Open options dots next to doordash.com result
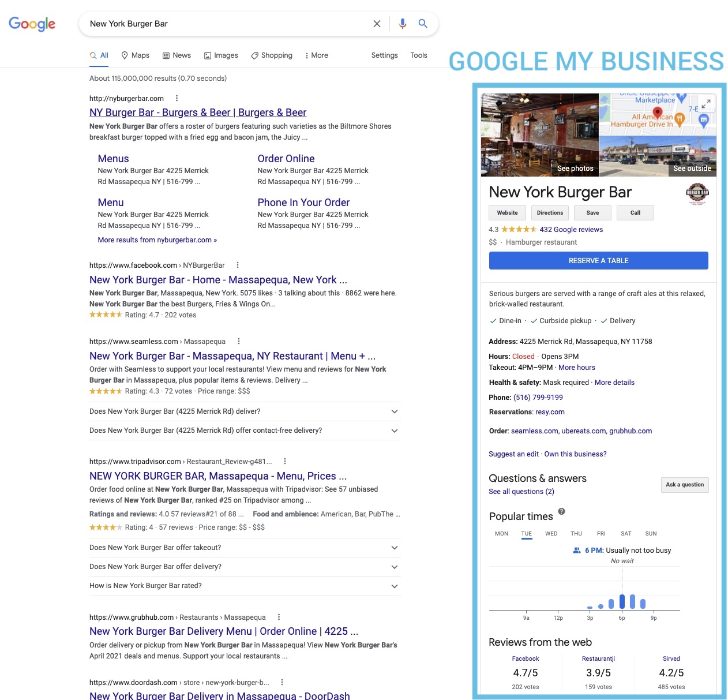This screenshot has height=700, width=728. point(282,682)
